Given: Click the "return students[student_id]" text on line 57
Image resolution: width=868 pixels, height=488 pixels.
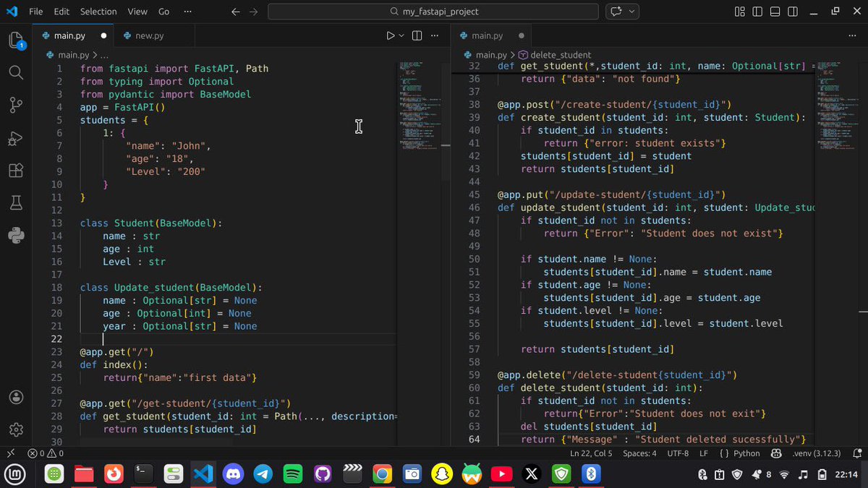Looking at the screenshot, I should pos(597,349).
